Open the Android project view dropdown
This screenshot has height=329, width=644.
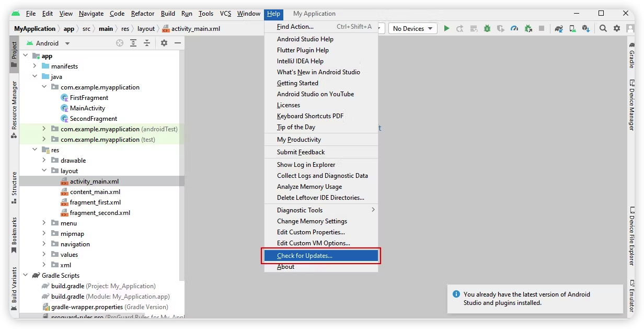[48, 43]
